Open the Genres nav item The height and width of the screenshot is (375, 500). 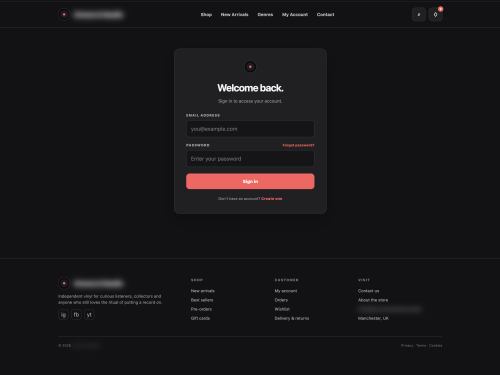pos(265,15)
